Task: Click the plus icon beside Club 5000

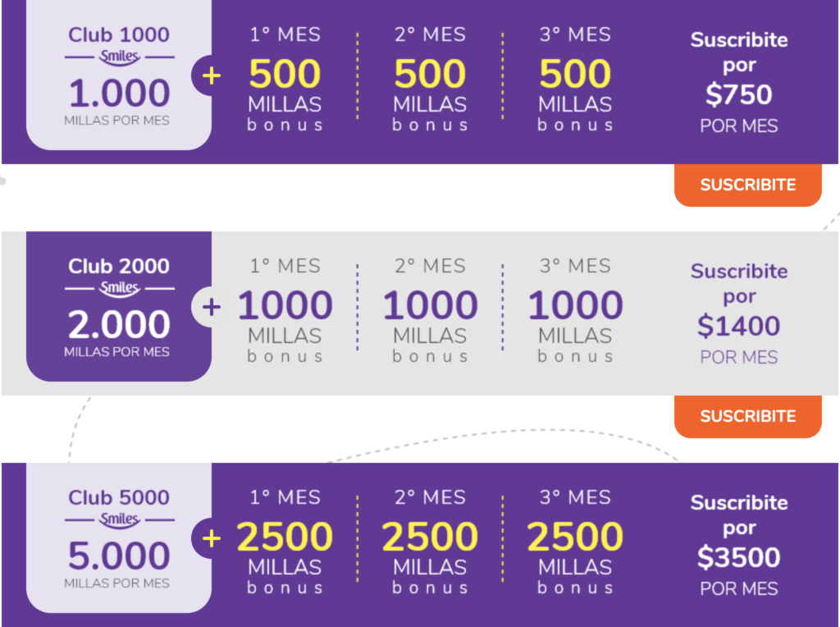Action: [x=212, y=538]
